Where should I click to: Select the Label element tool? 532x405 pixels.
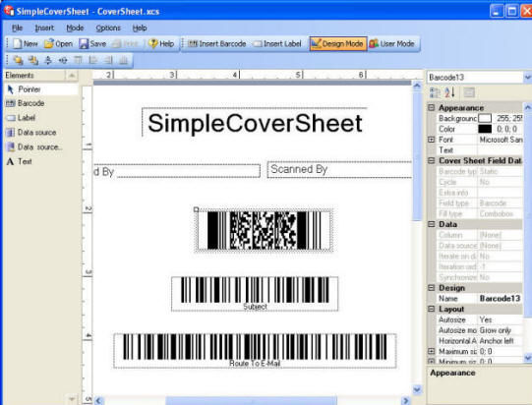coord(21,118)
